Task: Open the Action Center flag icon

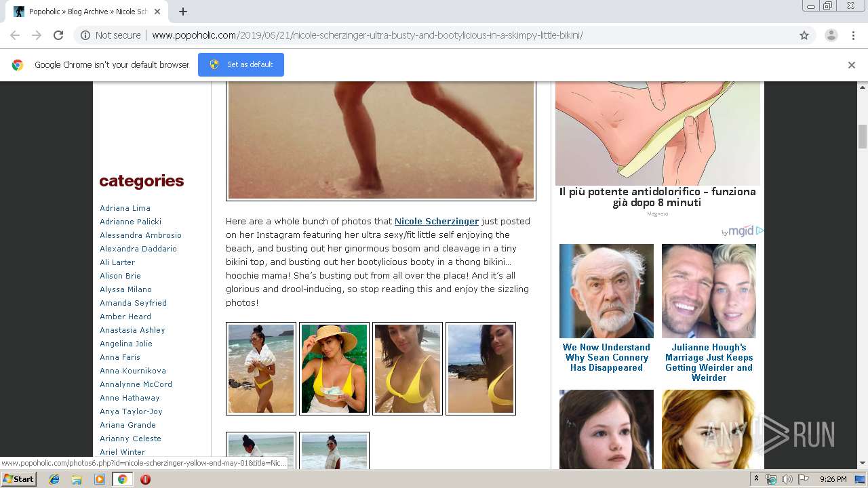Action: [804, 479]
